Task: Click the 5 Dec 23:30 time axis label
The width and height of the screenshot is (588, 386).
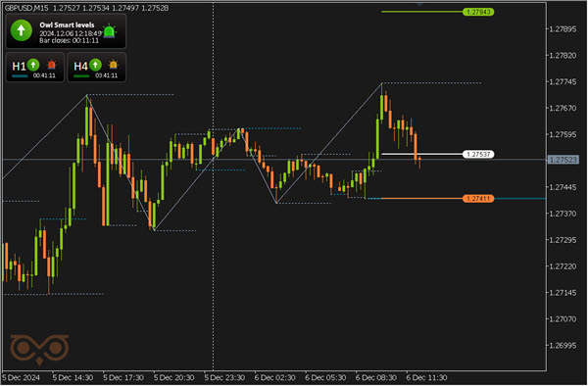Action: (224, 377)
